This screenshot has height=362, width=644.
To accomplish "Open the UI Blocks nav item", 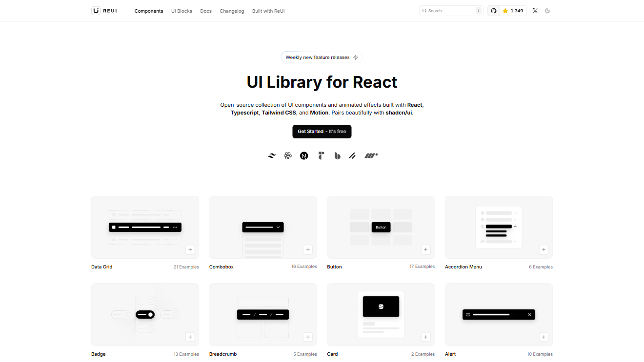I will [x=181, y=11].
